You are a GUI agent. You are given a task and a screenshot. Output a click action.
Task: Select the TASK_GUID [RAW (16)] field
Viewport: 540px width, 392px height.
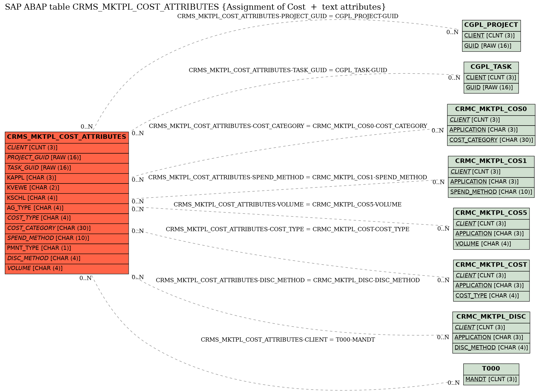click(x=67, y=168)
